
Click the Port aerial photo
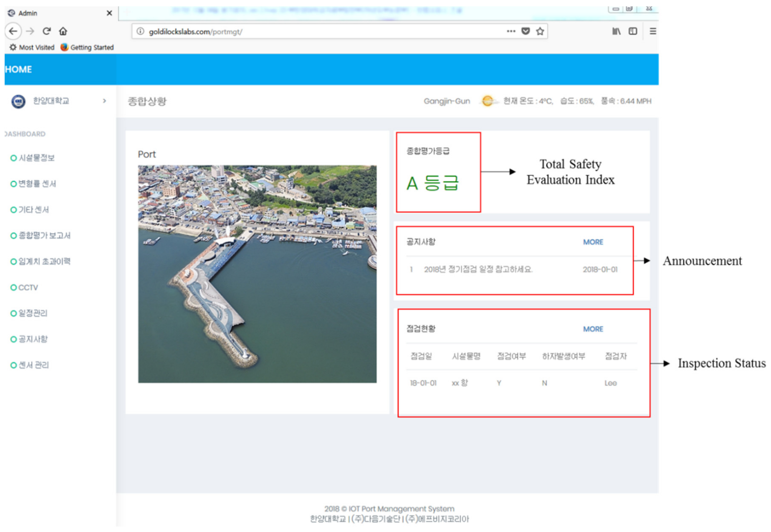pos(257,274)
